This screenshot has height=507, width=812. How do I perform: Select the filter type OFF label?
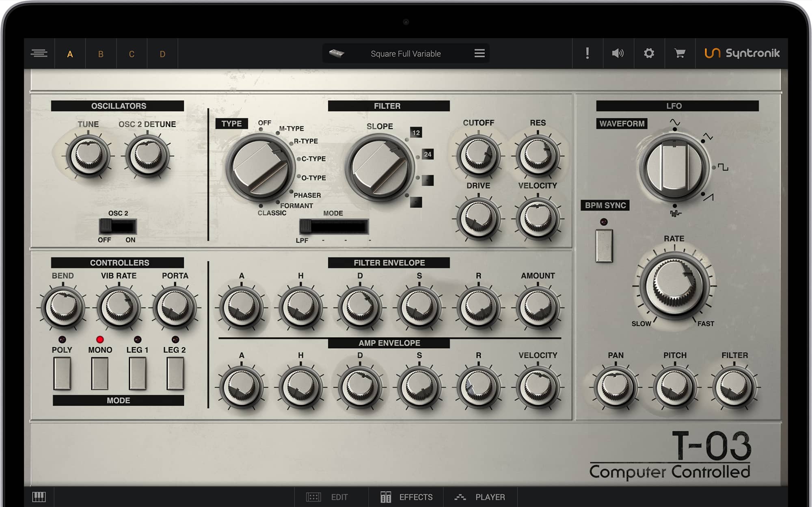pos(265,123)
